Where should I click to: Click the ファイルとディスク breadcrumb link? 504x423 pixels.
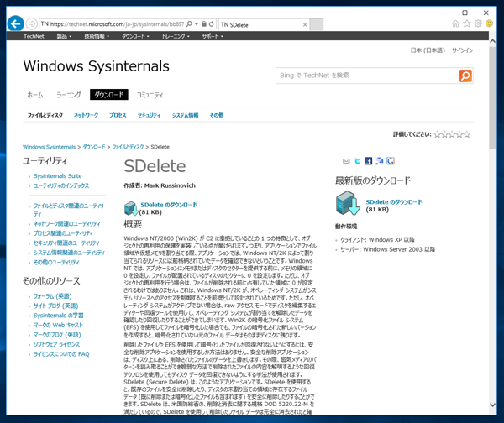(128, 147)
